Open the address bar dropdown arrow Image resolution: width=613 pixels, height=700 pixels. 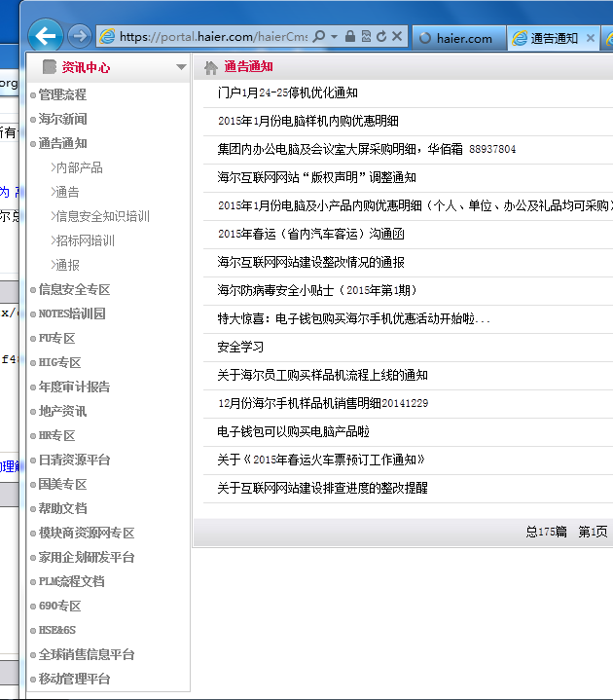point(334,37)
